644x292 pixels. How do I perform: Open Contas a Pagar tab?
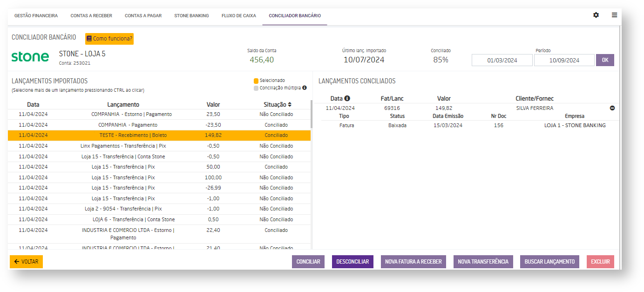143,15
